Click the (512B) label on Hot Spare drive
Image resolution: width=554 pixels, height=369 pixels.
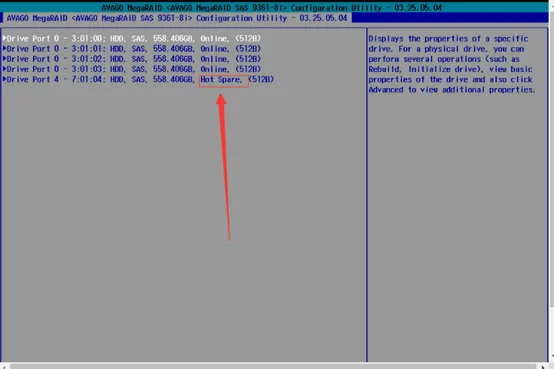(261, 79)
